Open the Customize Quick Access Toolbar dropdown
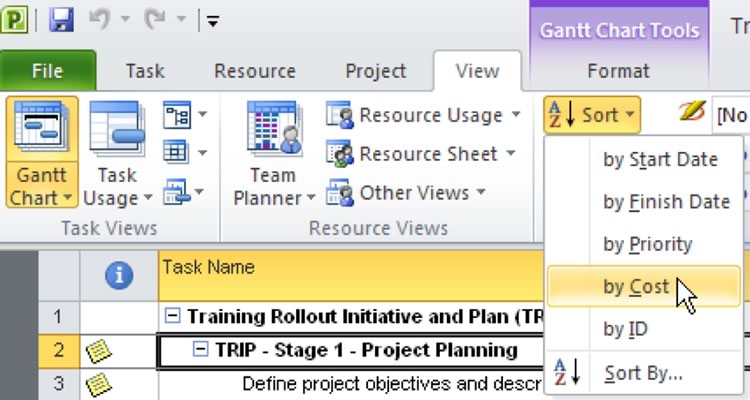 pyautogui.click(x=213, y=20)
